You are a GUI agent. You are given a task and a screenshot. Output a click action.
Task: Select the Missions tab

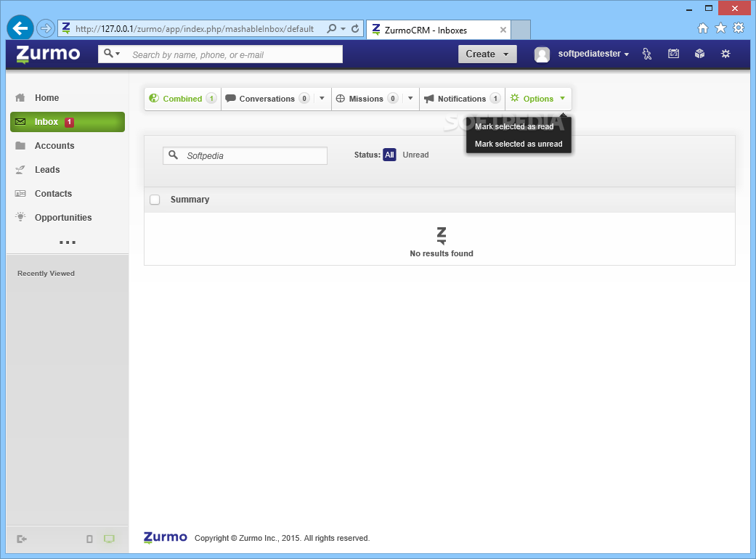(x=366, y=99)
